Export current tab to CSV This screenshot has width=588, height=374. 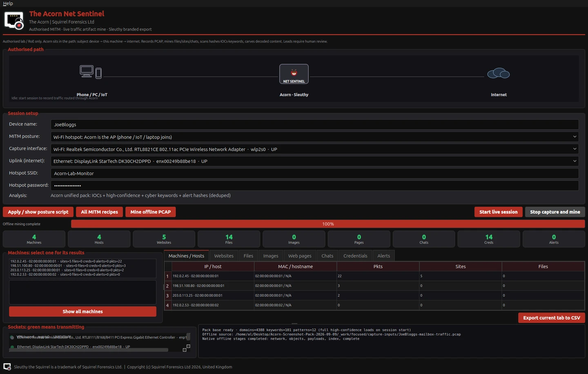[552, 318]
